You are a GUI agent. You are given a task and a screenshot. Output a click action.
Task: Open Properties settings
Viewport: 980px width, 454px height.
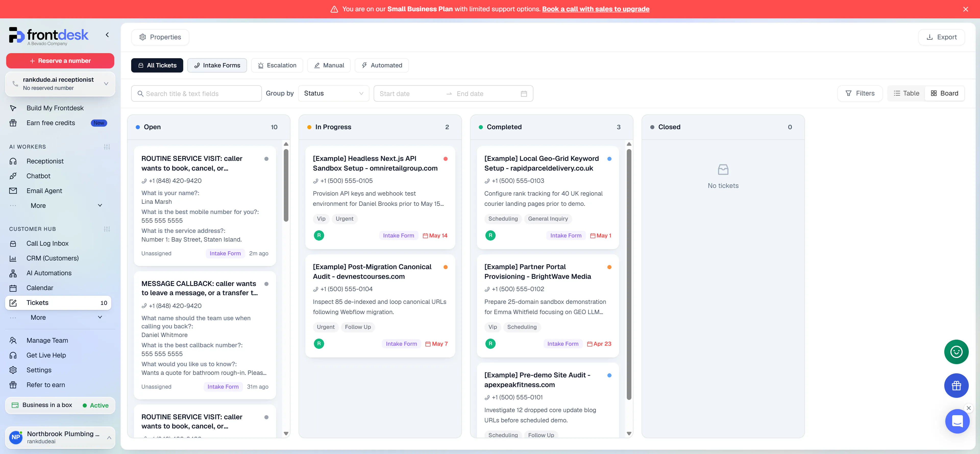coord(160,37)
